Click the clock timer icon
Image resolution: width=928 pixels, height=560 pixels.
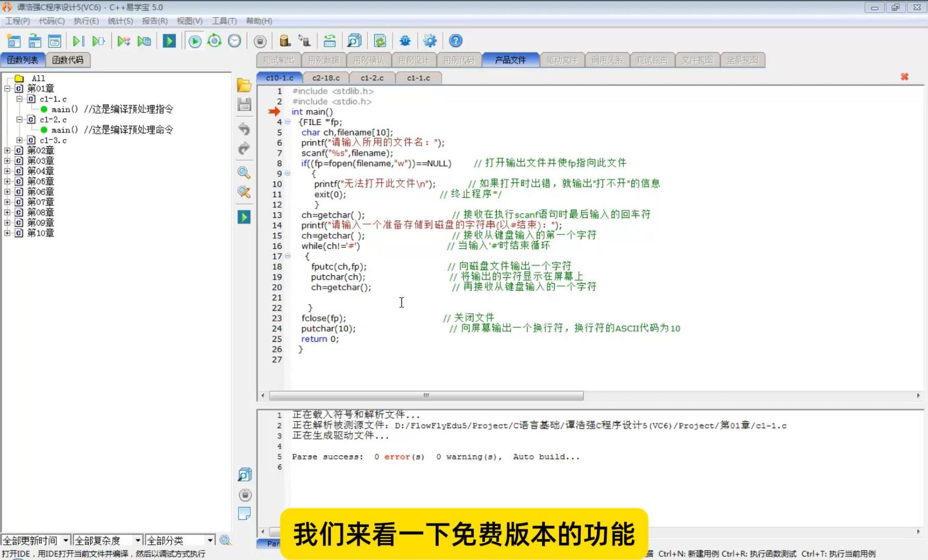point(234,41)
